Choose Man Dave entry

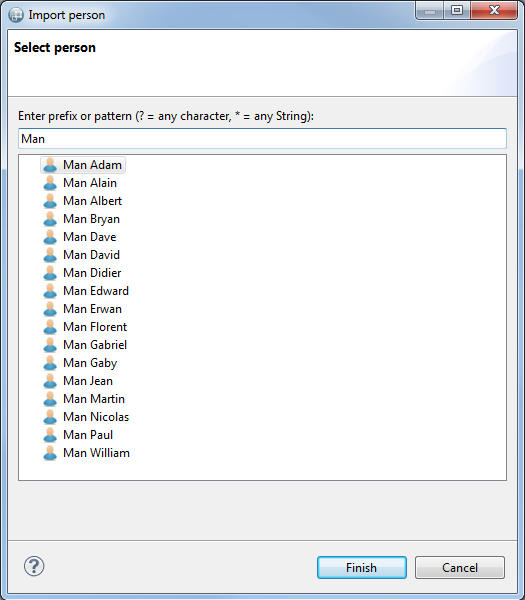coord(90,237)
